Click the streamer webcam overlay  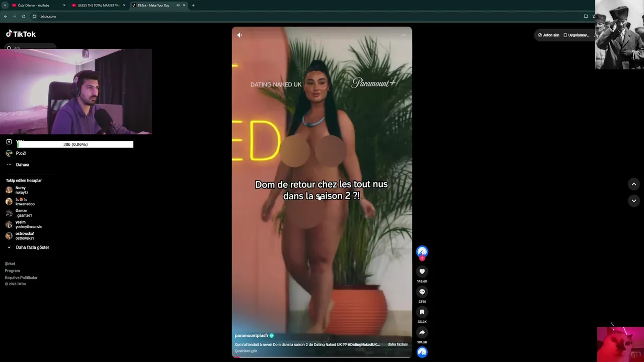coord(76,92)
